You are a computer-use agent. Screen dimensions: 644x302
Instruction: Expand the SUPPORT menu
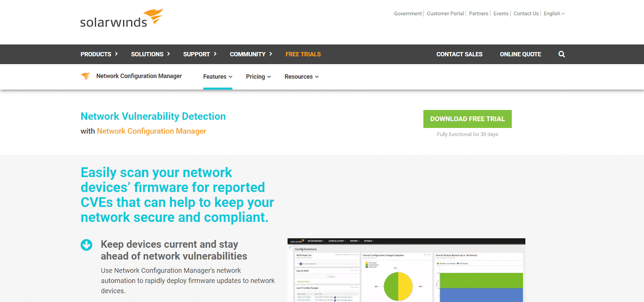(x=200, y=54)
